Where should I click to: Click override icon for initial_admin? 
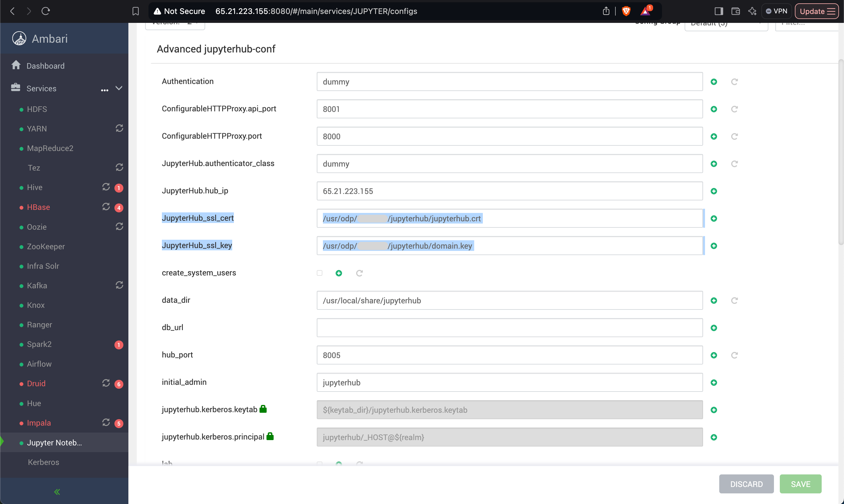(x=714, y=383)
